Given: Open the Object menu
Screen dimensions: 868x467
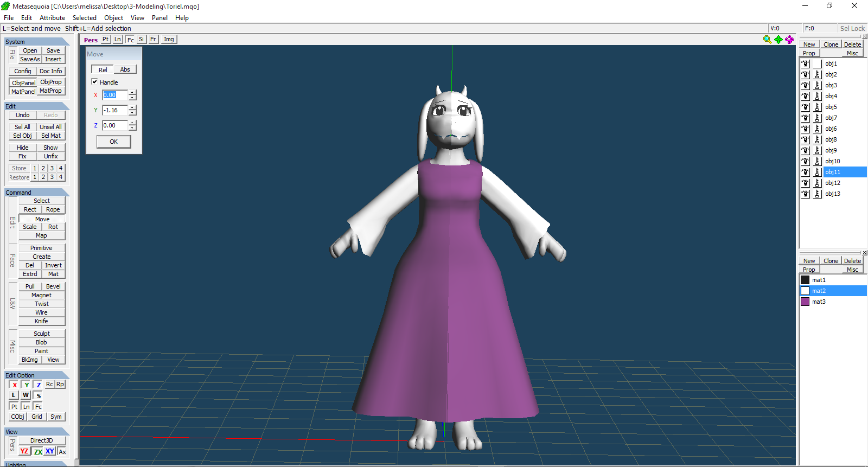Looking at the screenshot, I should 114,18.
